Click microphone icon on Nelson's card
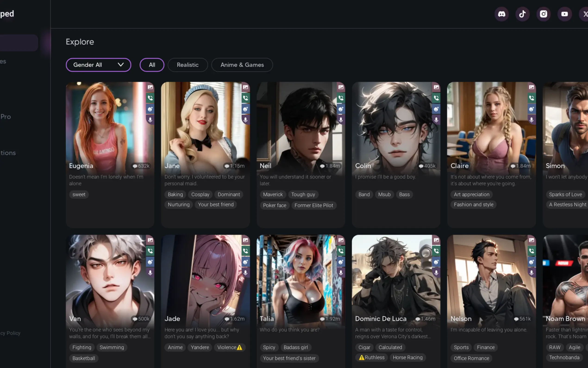Image resolution: width=588 pixels, height=368 pixels. click(532, 273)
